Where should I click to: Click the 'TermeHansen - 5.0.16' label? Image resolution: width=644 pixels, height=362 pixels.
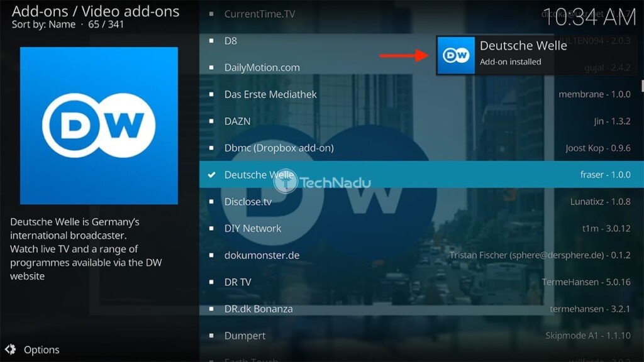(586, 282)
